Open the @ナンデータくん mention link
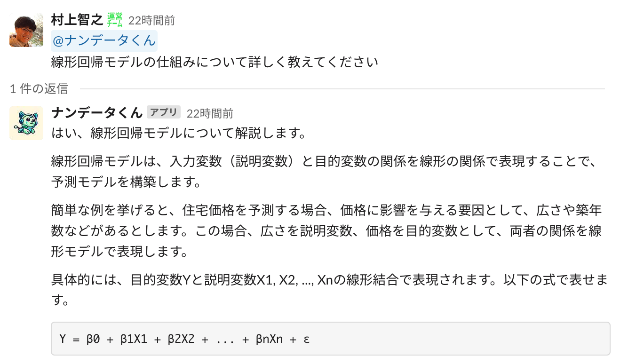Screen dimensions: 620x364 click(x=103, y=41)
